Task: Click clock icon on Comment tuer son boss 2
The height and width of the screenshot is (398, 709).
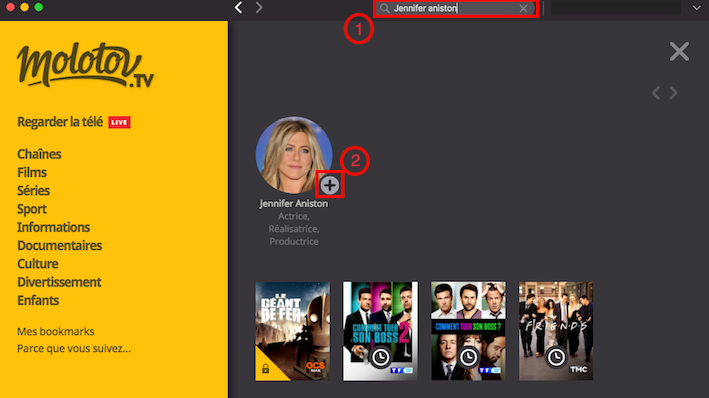Action: click(381, 357)
